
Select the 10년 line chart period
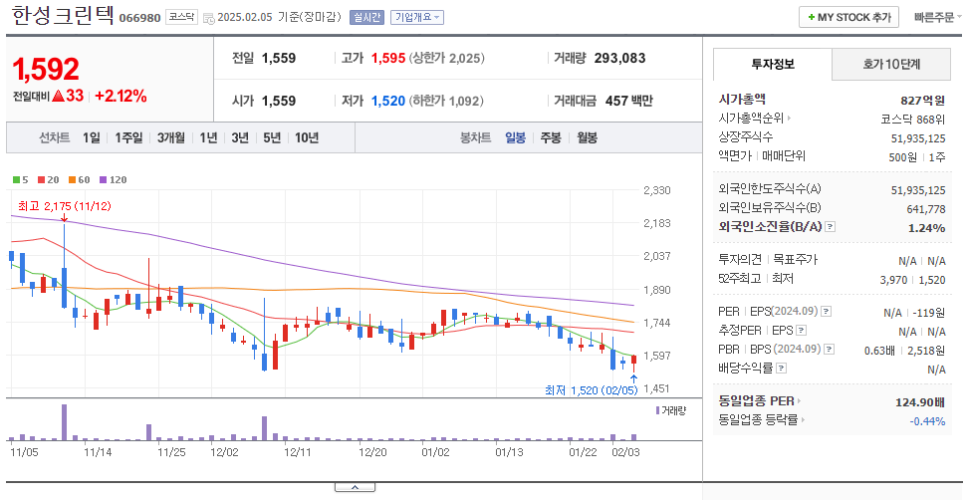coord(306,137)
